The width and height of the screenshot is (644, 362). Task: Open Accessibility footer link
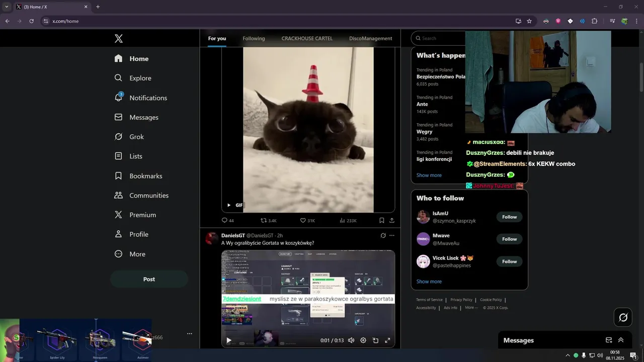(426, 308)
